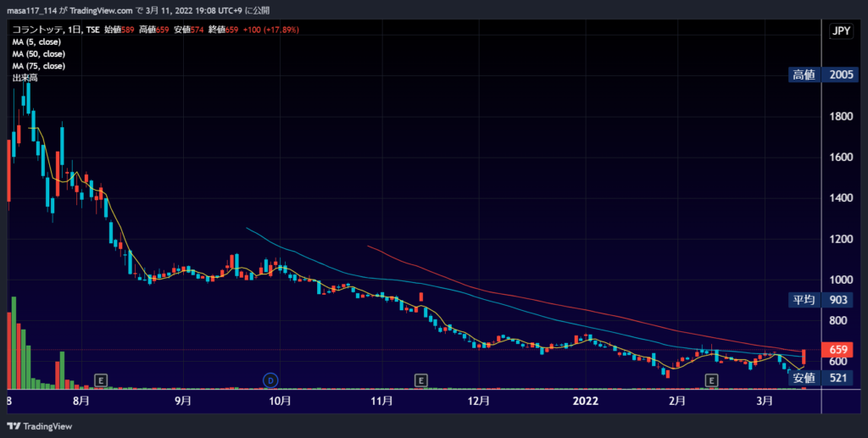The image size is (868, 438).
Task: Click the 600 price axis value
Action: click(x=837, y=361)
